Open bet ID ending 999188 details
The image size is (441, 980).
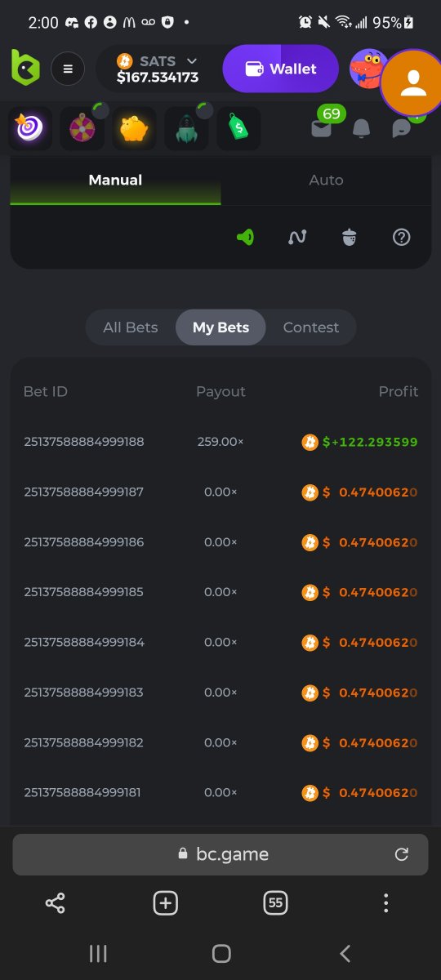[84, 442]
